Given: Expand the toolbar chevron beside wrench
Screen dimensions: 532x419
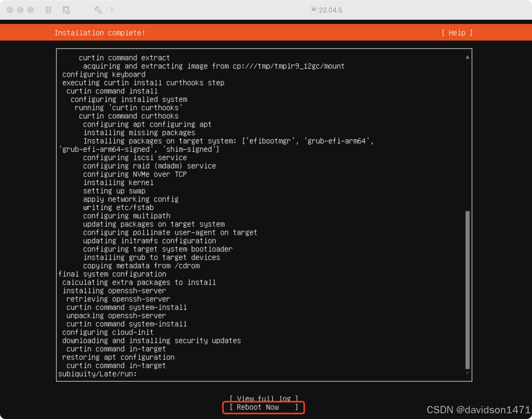Looking at the screenshot, I should coord(111,10).
